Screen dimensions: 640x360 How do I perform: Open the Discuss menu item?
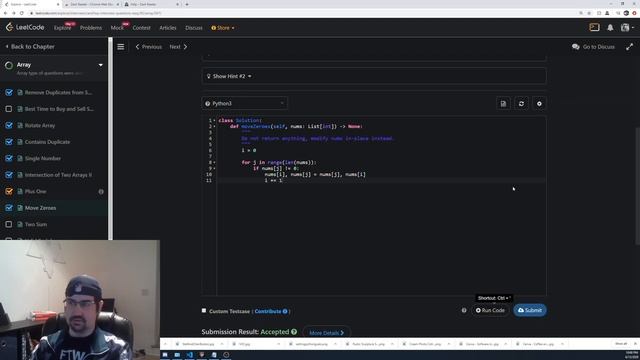click(x=194, y=28)
